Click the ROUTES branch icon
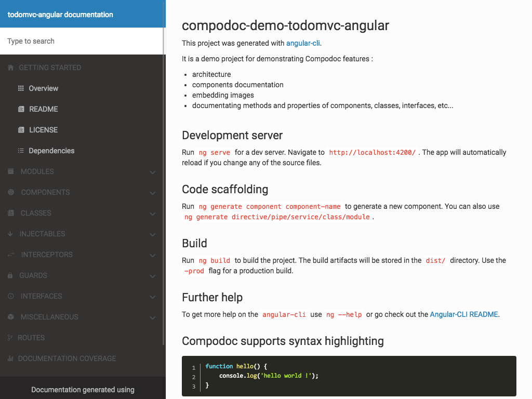Screen dimensions: 532x399 tap(10, 338)
